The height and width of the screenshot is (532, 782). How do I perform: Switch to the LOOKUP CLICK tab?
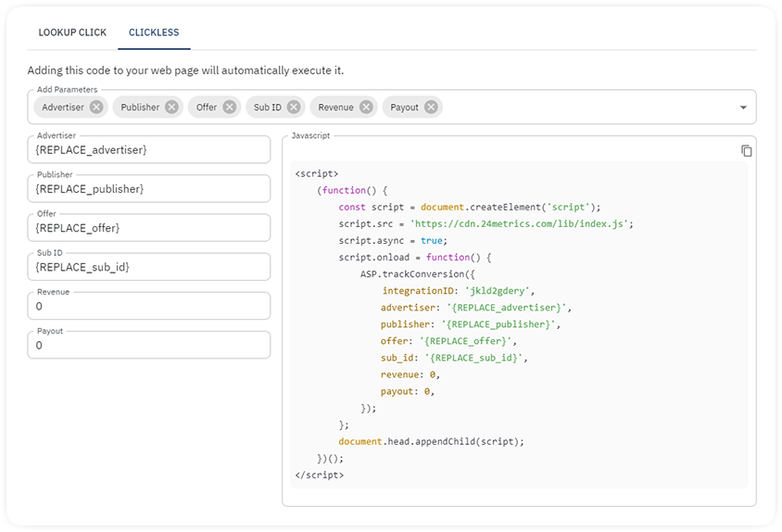click(x=72, y=32)
